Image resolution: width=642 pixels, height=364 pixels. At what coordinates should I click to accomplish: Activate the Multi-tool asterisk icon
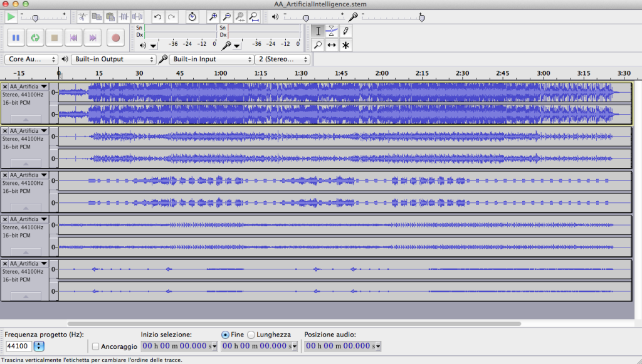(345, 45)
